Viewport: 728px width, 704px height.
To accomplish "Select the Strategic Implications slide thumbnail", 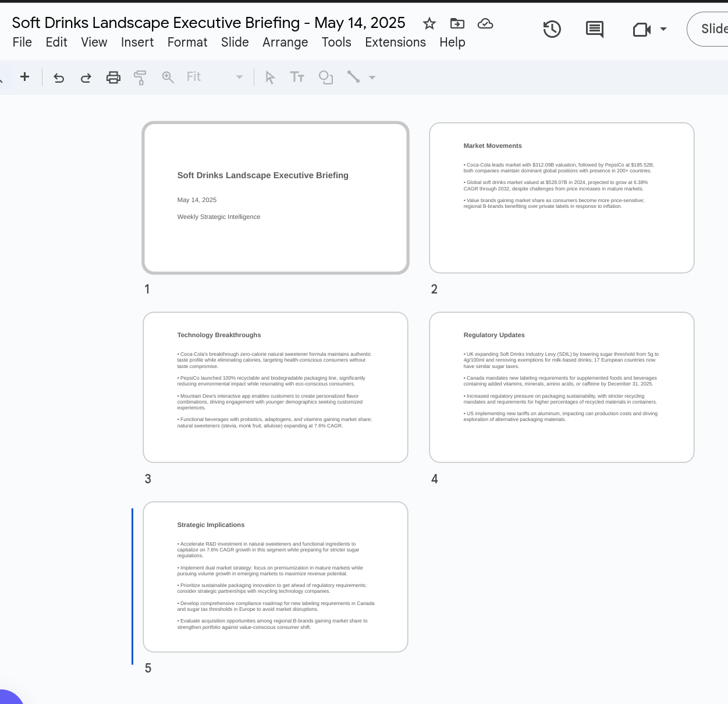I will click(275, 576).
